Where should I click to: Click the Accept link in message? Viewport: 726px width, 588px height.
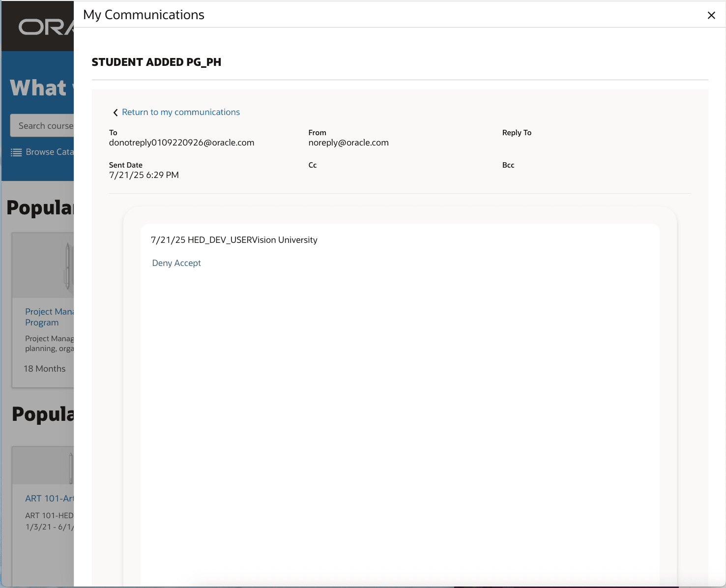pos(187,263)
